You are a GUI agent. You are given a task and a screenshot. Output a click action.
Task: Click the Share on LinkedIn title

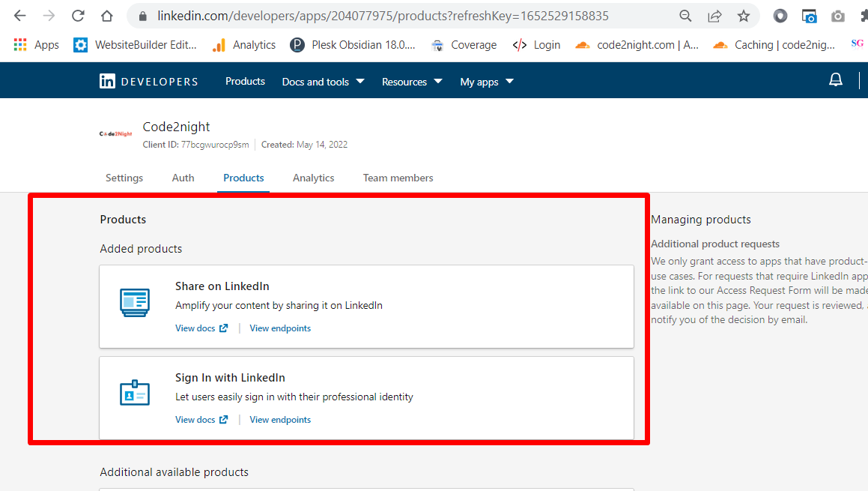pos(222,286)
